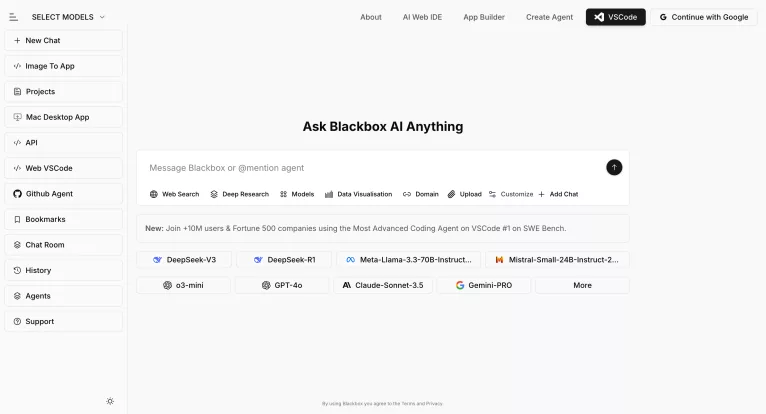The width and height of the screenshot is (766, 414).
Task: Show More models
Action: (582, 285)
